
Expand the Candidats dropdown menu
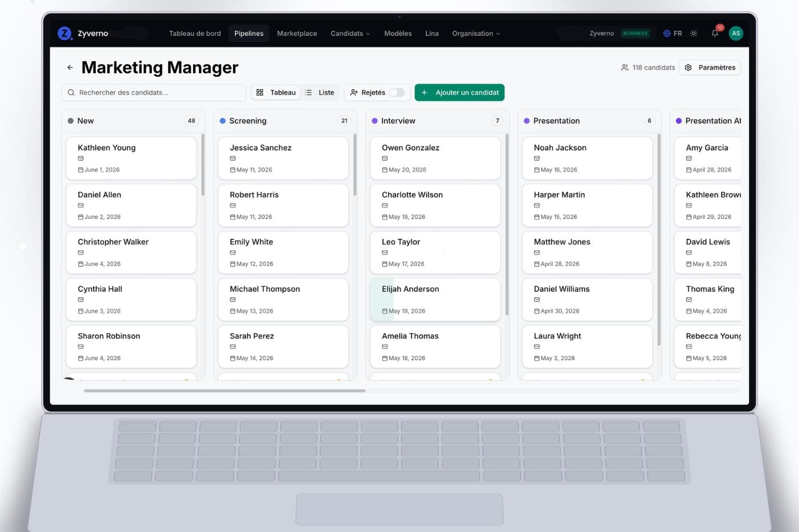pyautogui.click(x=350, y=33)
